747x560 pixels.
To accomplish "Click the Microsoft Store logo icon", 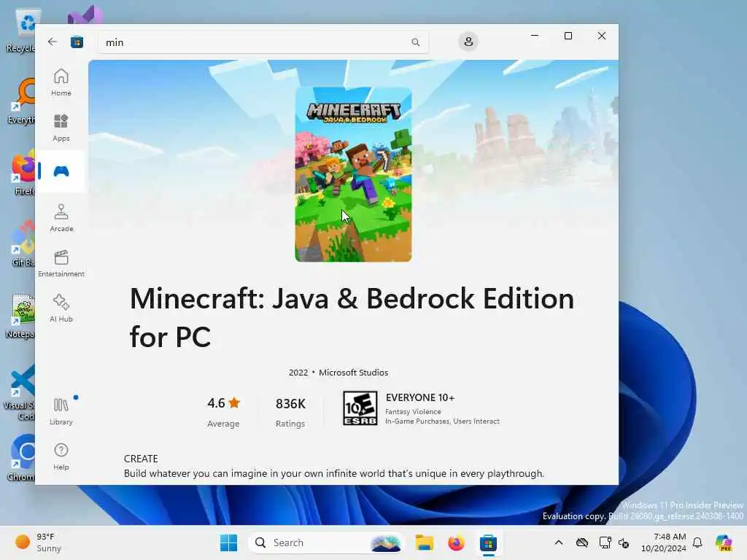I will 77,42.
